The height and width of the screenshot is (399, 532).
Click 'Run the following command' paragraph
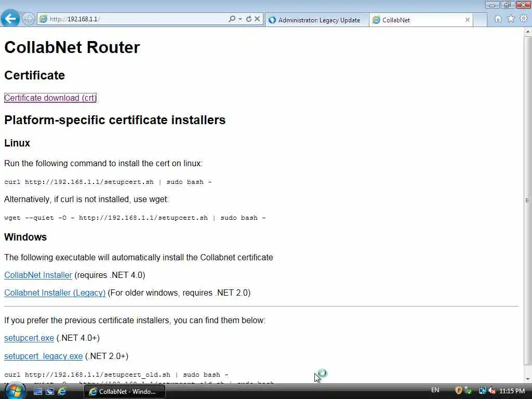tap(103, 164)
